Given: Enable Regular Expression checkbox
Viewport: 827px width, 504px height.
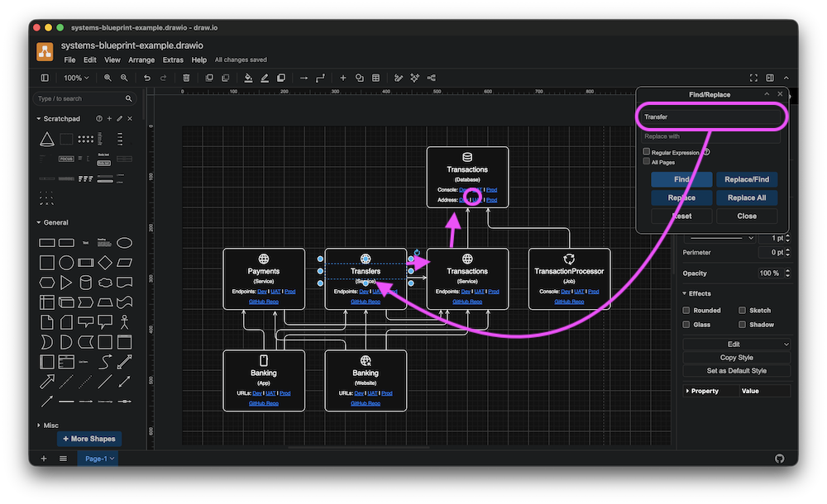Looking at the screenshot, I should click(647, 151).
